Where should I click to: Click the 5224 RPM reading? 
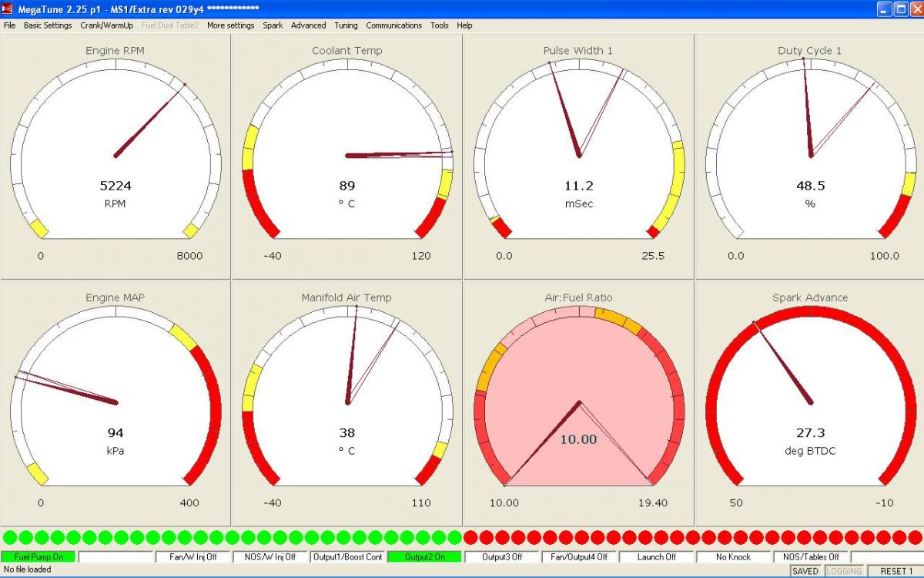click(x=115, y=186)
